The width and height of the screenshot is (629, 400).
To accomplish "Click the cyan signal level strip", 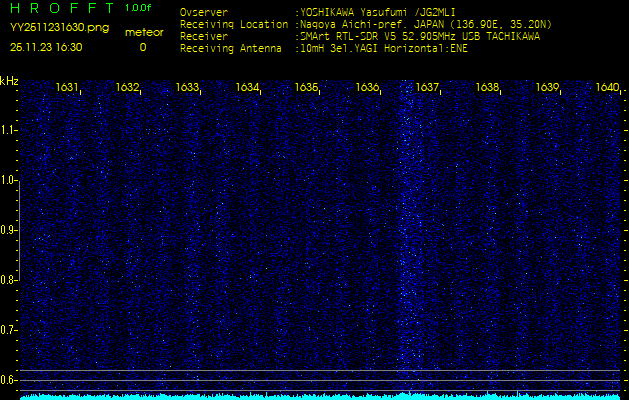I will coord(320,396).
